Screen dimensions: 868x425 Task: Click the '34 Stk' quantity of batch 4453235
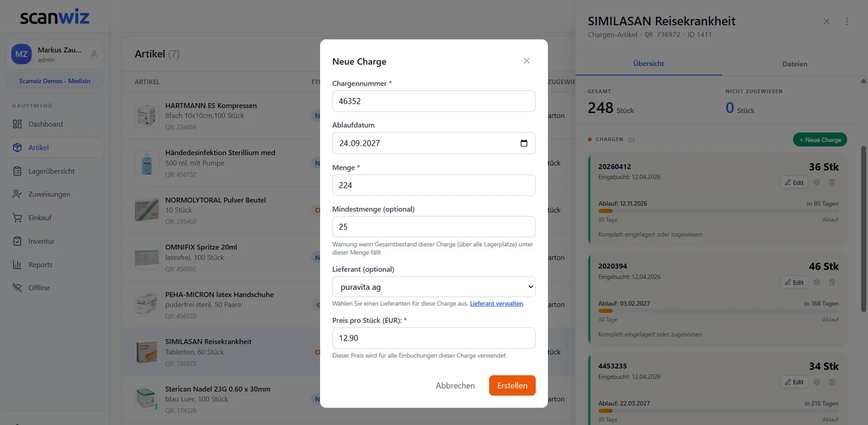[x=824, y=366]
